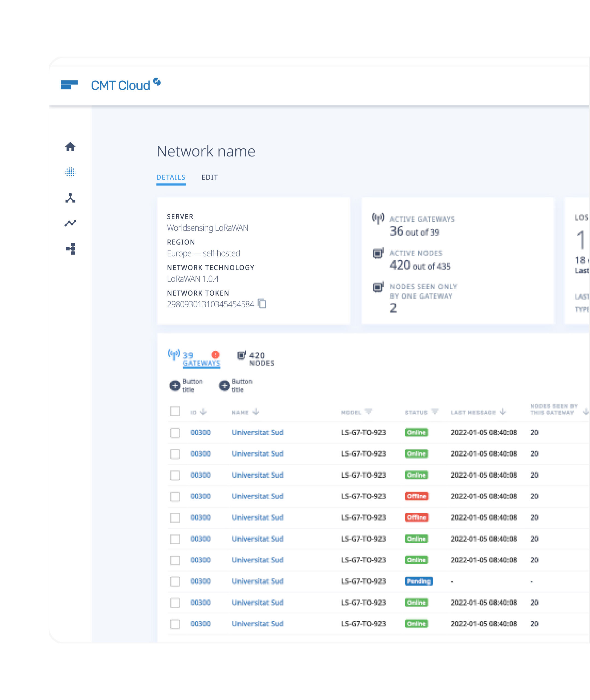Click the first Button title action

coord(175,385)
